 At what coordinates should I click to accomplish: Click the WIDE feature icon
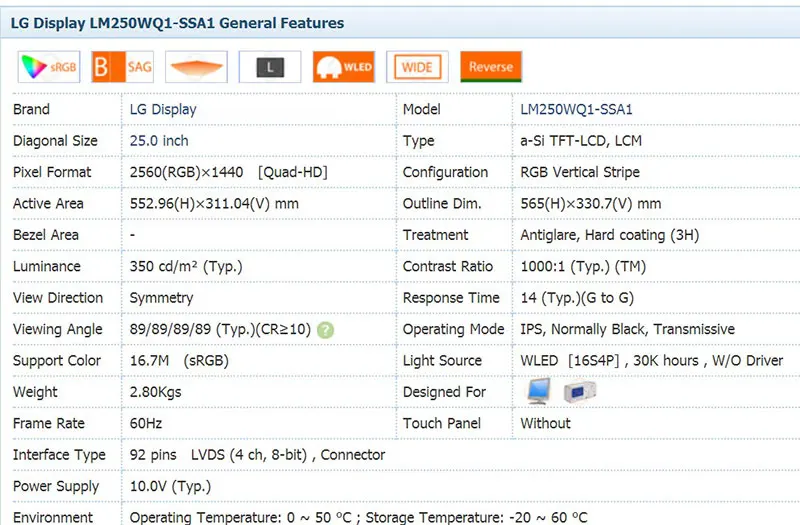(417, 67)
